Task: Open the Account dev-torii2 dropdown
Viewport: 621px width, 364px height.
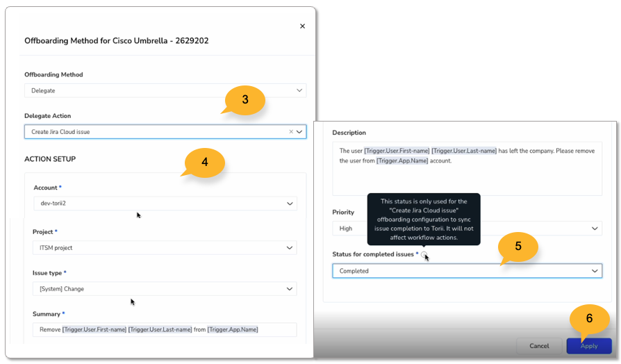Action: click(165, 204)
